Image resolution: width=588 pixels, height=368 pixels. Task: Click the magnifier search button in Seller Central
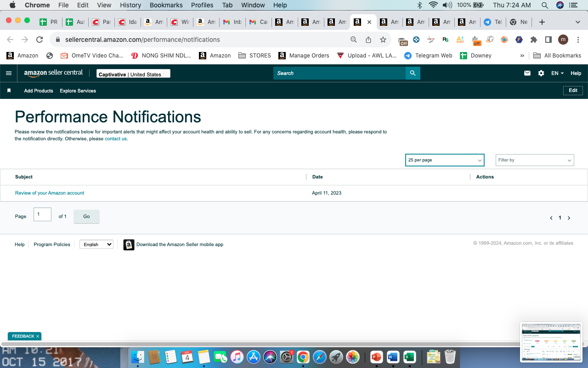point(413,73)
